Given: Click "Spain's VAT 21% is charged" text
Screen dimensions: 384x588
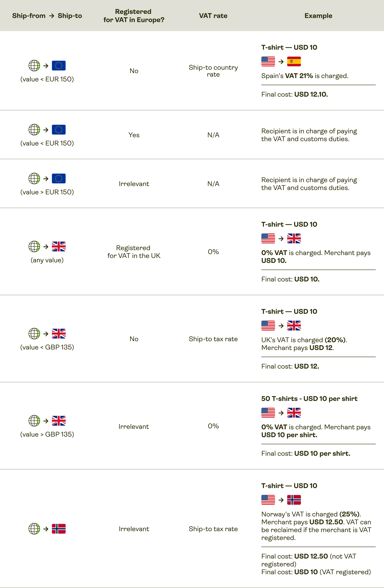Looking at the screenshot, I should point(305,76).
